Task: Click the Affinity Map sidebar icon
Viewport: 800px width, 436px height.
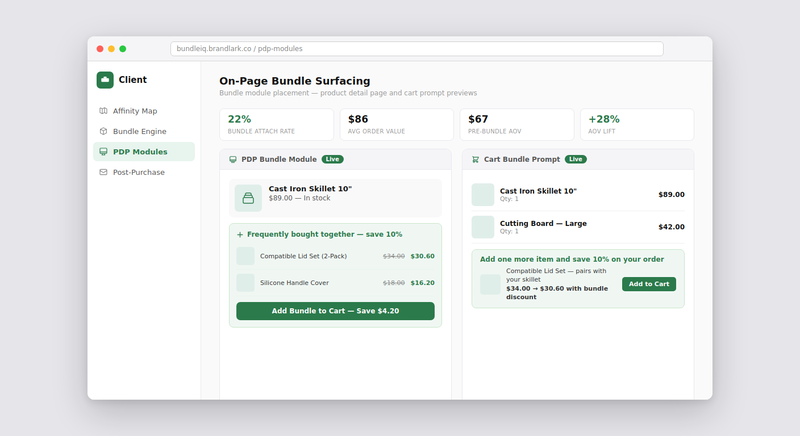Action: coord(103,111)
